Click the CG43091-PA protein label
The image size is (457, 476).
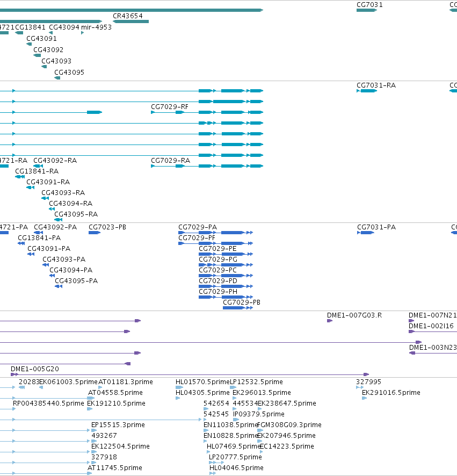(49, 249)
